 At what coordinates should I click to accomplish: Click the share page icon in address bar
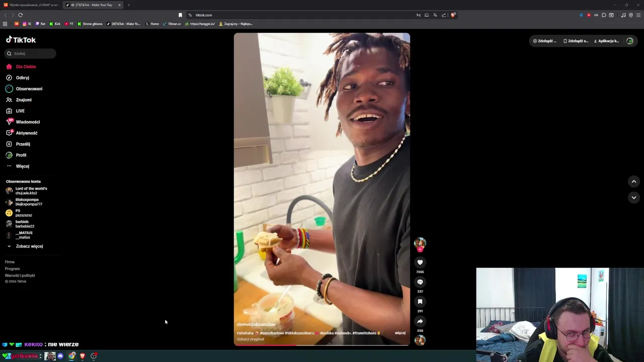coord(444,15)
